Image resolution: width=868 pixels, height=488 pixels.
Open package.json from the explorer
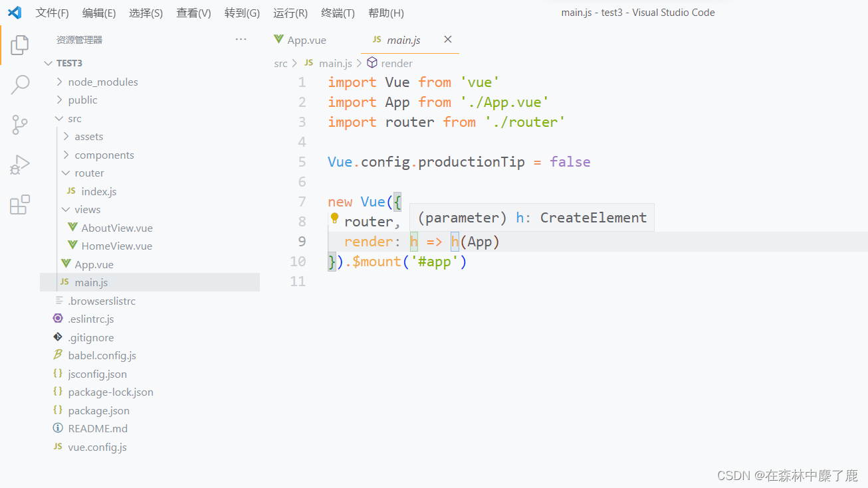(x=98, y=411)
